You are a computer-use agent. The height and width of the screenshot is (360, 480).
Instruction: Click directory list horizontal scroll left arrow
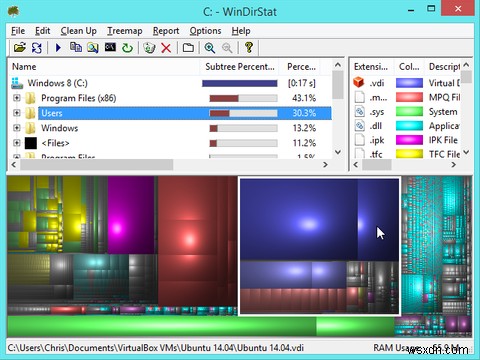click(x=14, y=164)
